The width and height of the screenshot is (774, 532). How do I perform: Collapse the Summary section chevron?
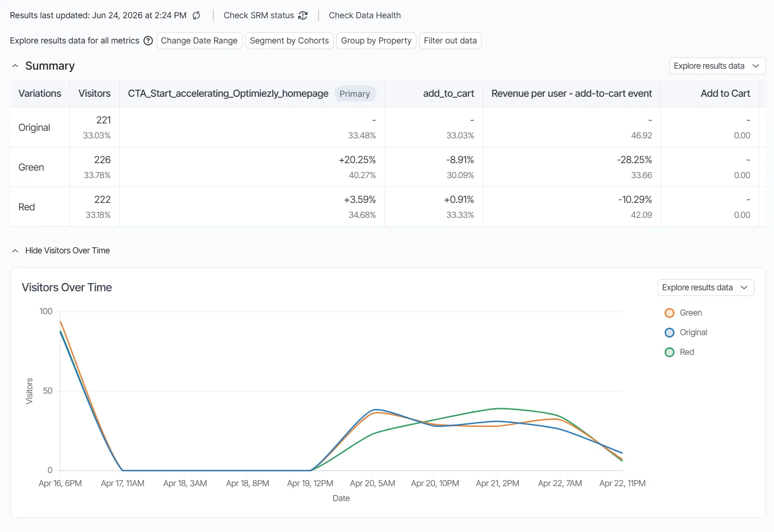coord(15,66)
